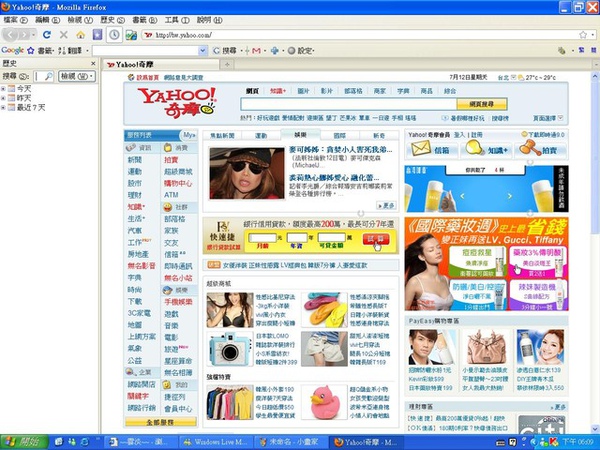Go back with the Back arrow button
600x450 pixels.
(10, 35)
